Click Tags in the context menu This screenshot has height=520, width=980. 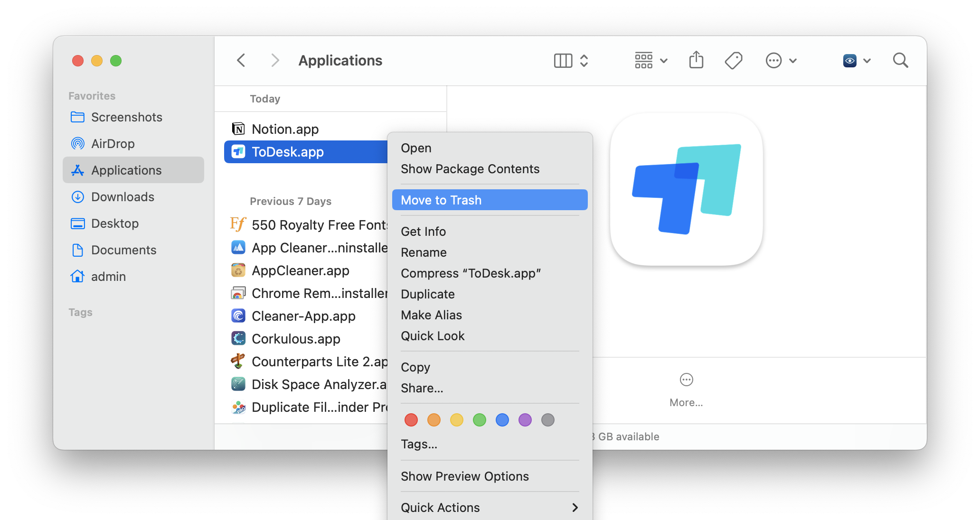pos(418,444)
